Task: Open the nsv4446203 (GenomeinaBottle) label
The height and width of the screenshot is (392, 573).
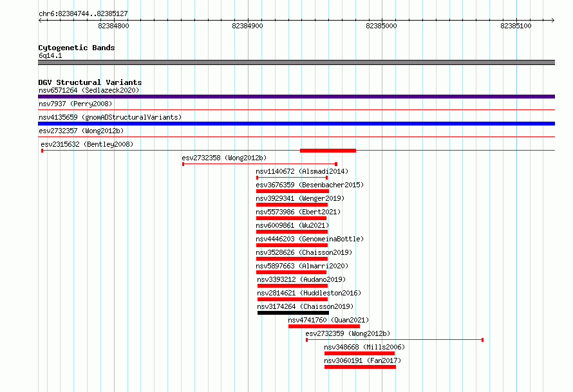Action: [310, 239]
